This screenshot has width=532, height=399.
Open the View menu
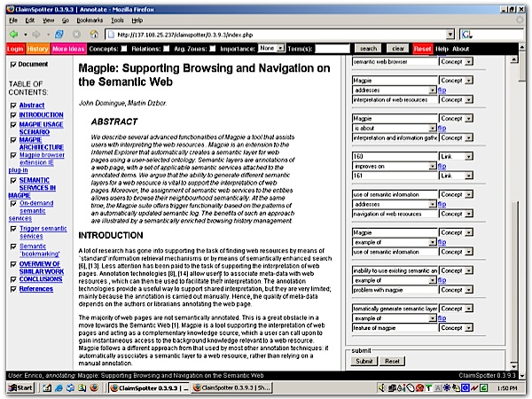pyautogui.click(x=48, y=20)
